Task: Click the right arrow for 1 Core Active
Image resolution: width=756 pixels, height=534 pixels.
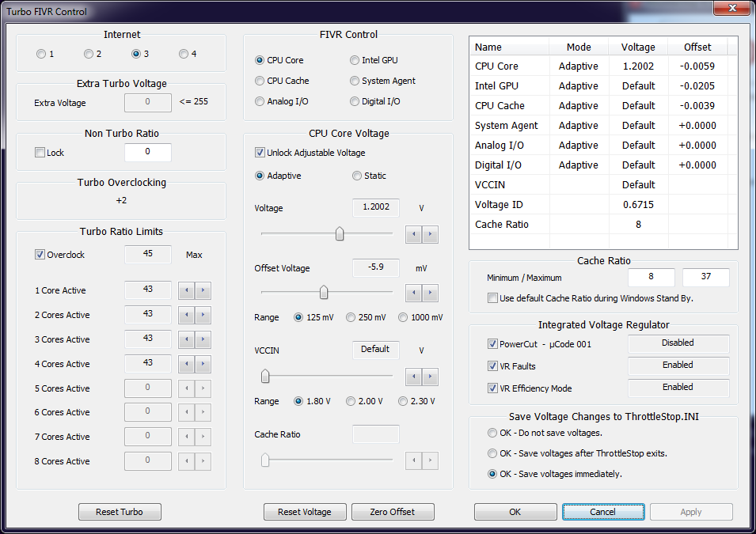Action: [x=203, y=290]
